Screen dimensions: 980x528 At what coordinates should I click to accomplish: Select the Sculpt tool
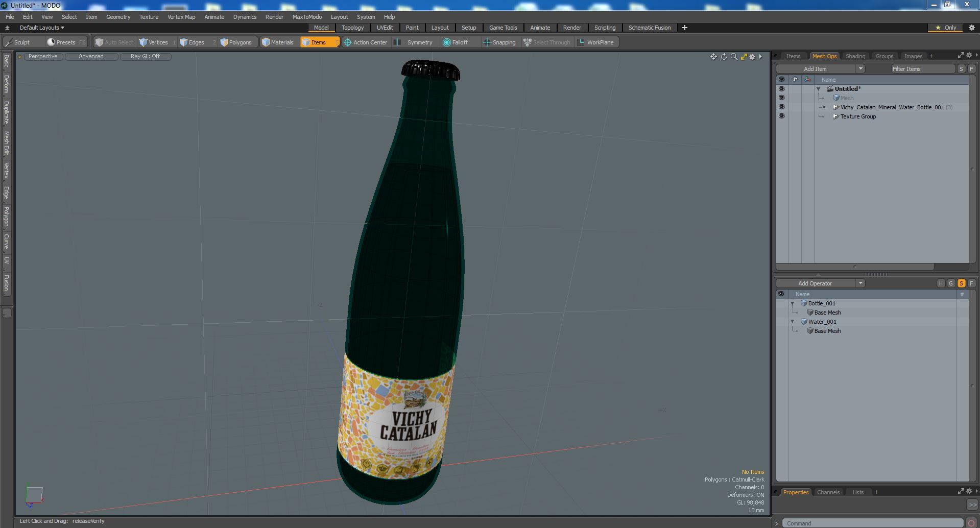click(17, 42)
